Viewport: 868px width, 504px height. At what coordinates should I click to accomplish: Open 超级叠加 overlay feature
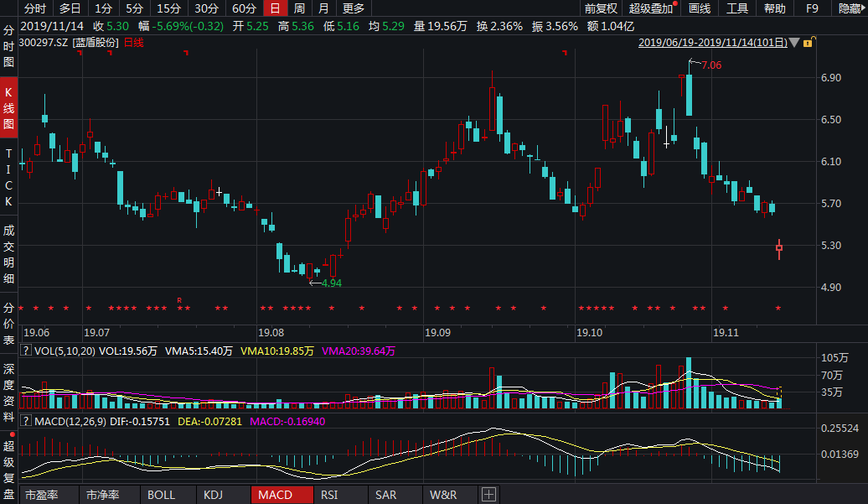click(x=651, y=8)
